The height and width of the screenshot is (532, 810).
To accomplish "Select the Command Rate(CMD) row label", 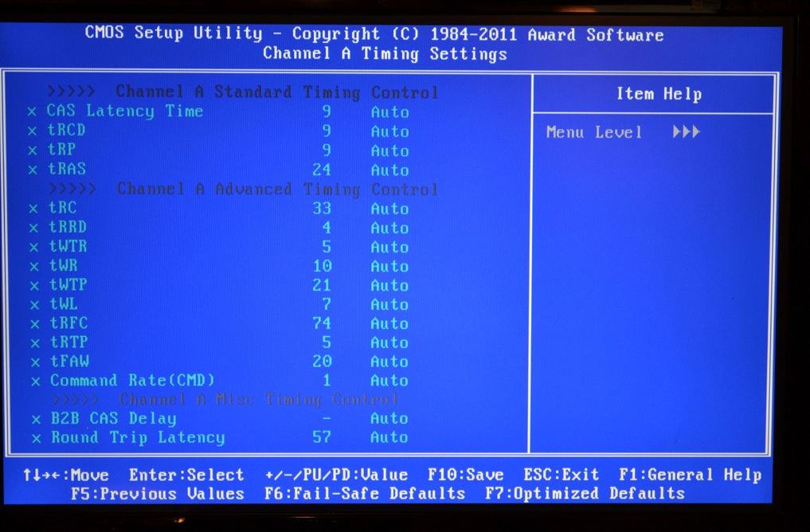I will pyautogui.click(x=132, y=381).
